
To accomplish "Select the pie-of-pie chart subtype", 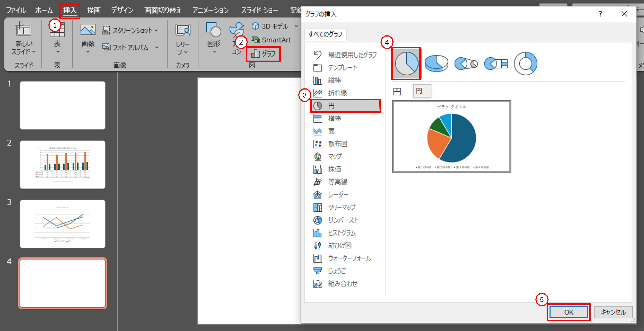I will 466,63.
